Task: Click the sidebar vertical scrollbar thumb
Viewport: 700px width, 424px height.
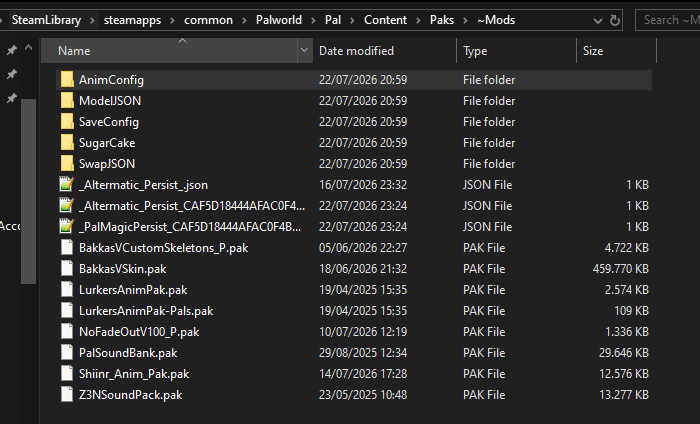Action: (x=28, y=191)
